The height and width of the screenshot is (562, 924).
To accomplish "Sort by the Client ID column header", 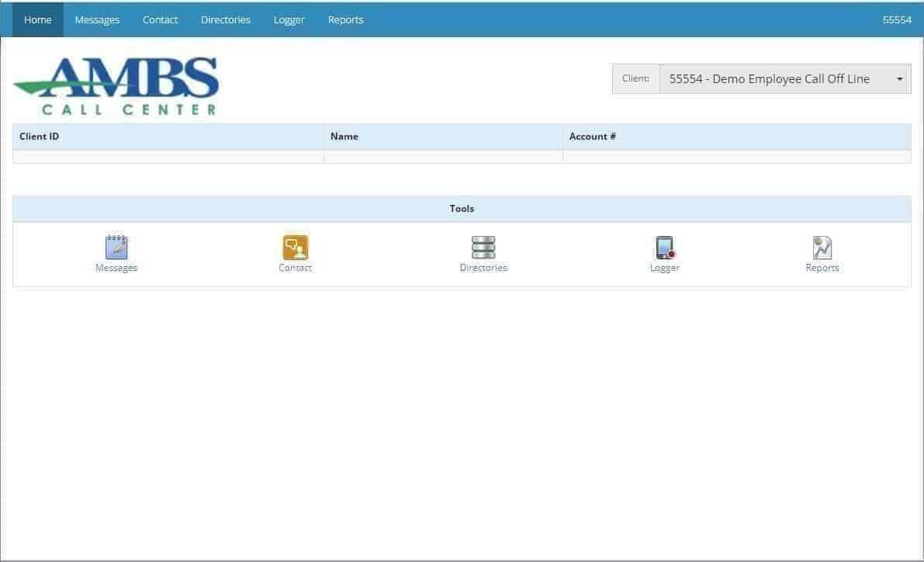I will click(x=39, y=136).
